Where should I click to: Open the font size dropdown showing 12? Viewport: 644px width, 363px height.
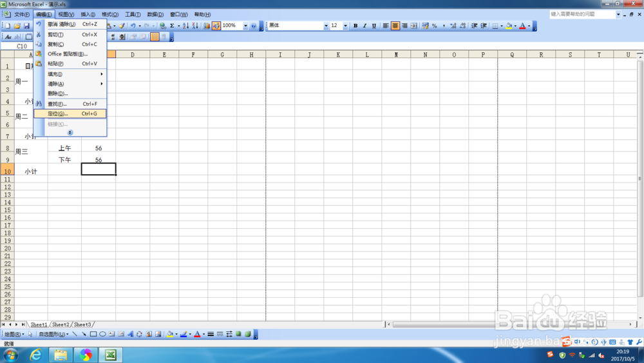click(345, 26)
